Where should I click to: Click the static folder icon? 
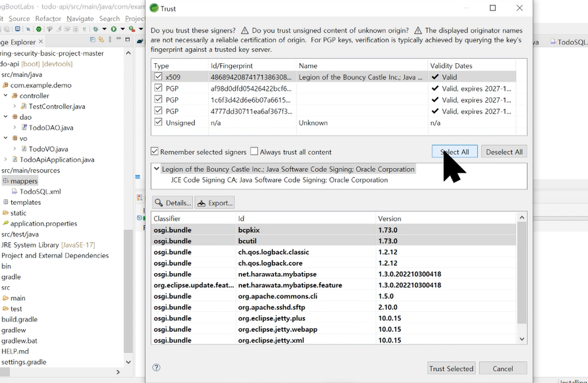point(5,213)
